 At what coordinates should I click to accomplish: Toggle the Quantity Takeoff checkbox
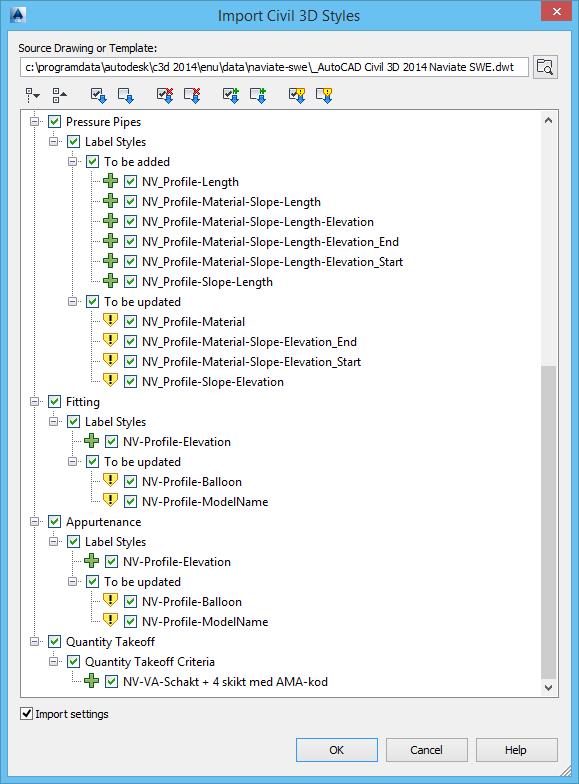[x=54, y=642]
